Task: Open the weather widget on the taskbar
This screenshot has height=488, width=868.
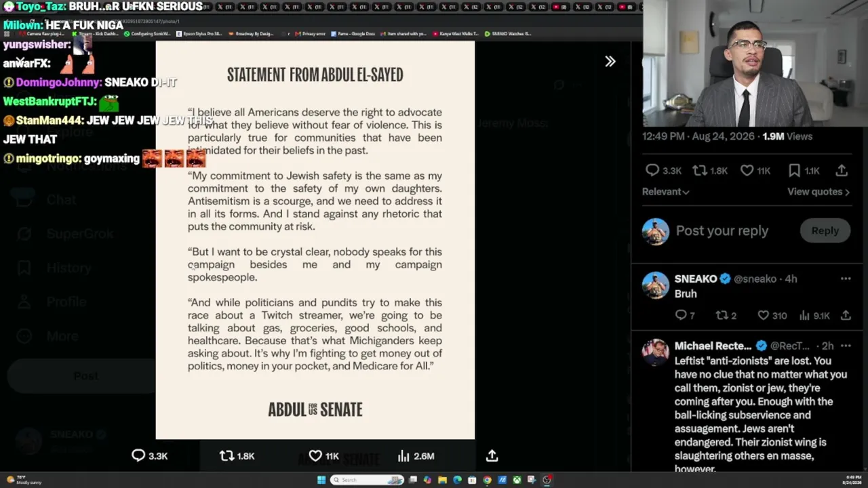Action: [23, 480]
